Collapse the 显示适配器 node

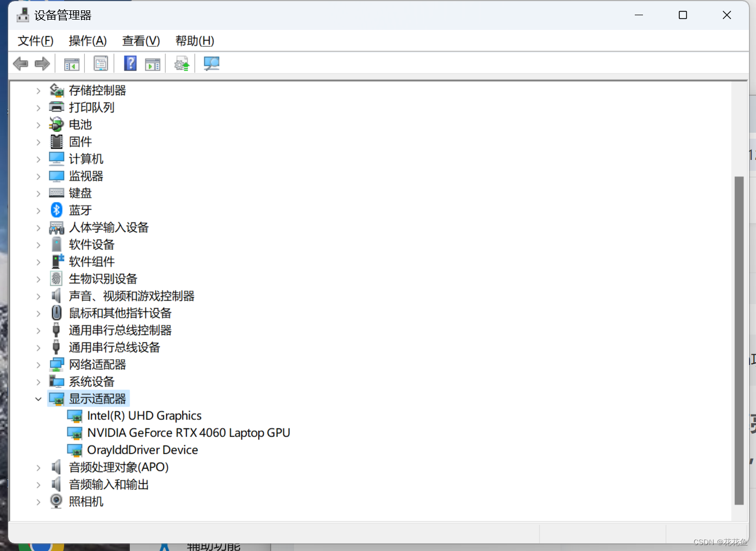38,399
